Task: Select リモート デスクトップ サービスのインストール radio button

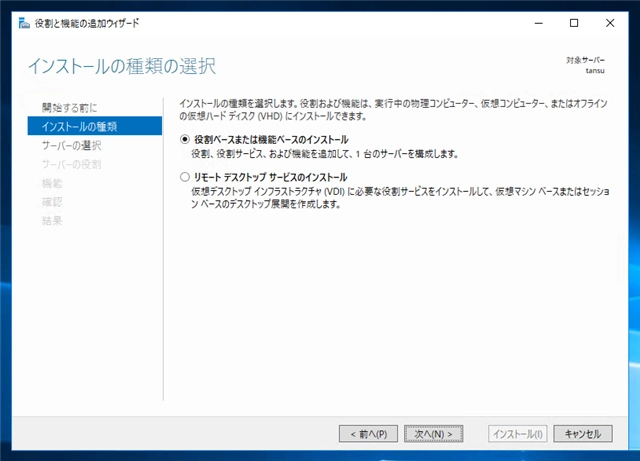Action: [x=185, y=177]
